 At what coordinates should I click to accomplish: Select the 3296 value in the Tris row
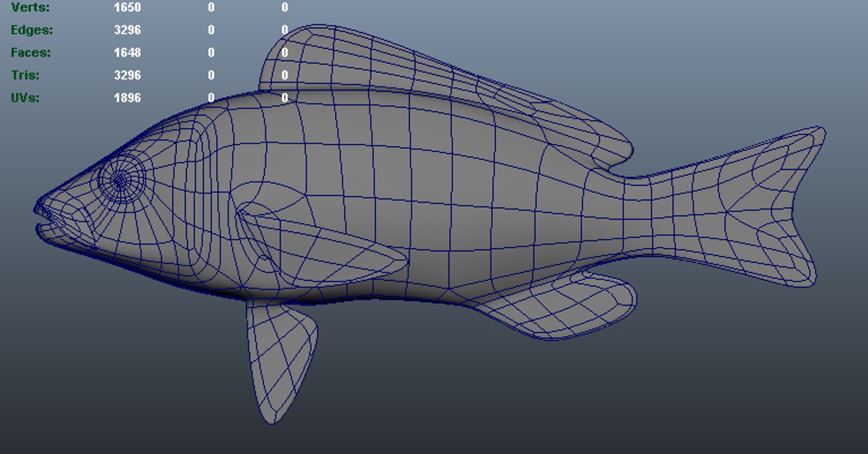pos(127,75)
